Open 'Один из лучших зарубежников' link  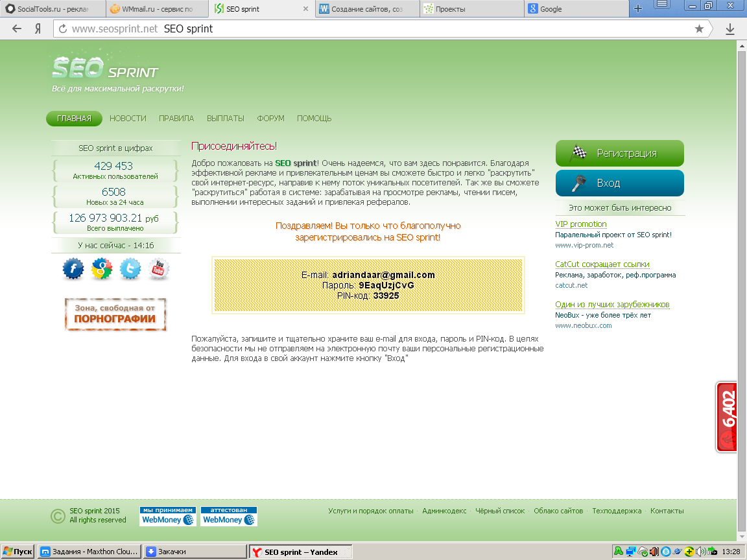pyautogui.click(x=612, y=304)
